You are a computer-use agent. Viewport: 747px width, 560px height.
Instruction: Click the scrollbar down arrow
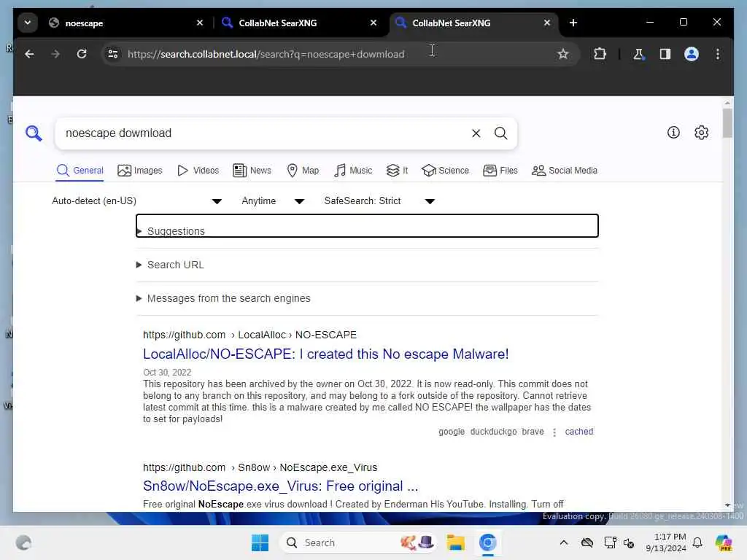(727, 505)
